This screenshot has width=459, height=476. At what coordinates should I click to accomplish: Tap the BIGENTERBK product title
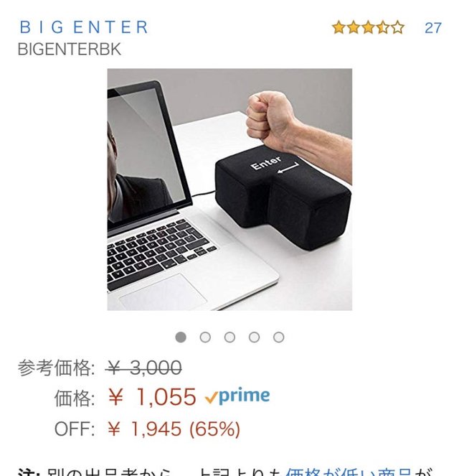(x=70, y=49)
